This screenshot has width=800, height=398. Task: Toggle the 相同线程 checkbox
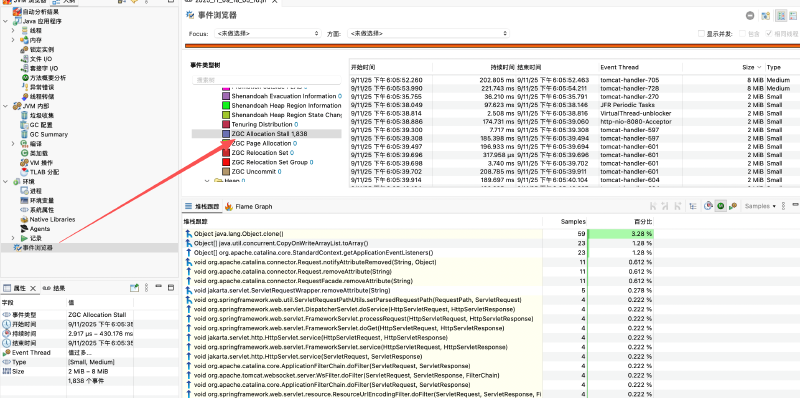769,34
